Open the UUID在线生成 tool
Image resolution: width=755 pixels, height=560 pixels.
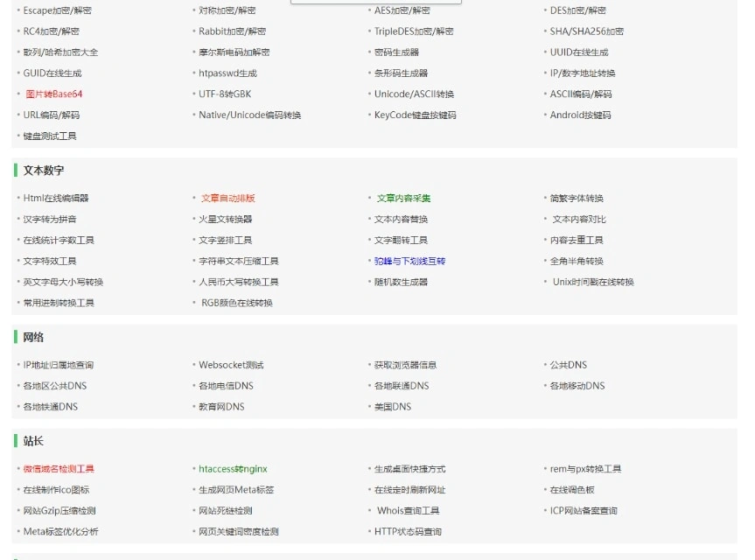578,52
